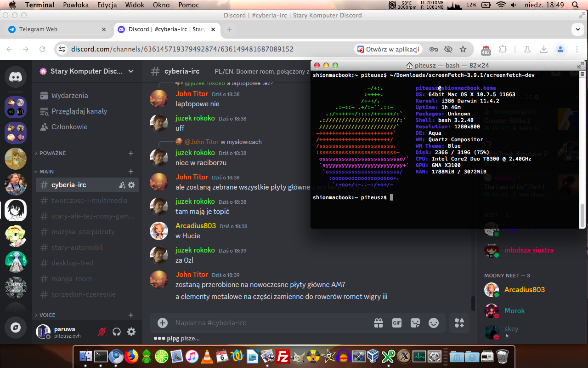Viewport: 588px width, 368px height.
Task: Open the Okno menu
Action: coord(161,5)
